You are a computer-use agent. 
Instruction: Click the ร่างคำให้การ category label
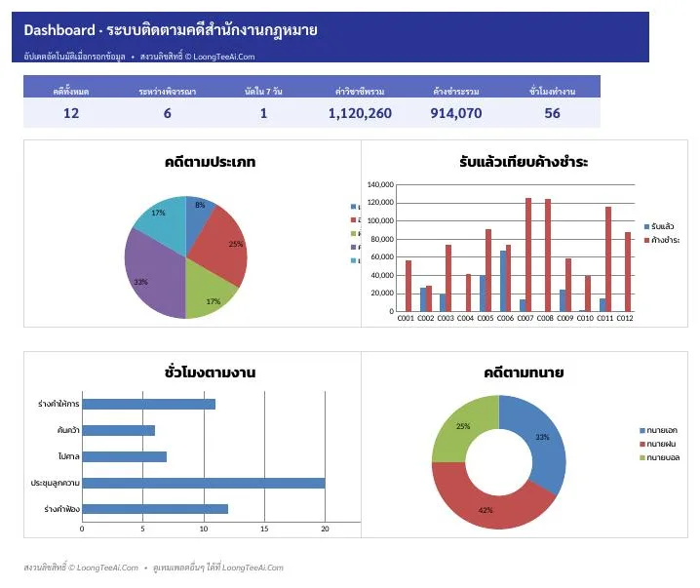click(58, 404)
